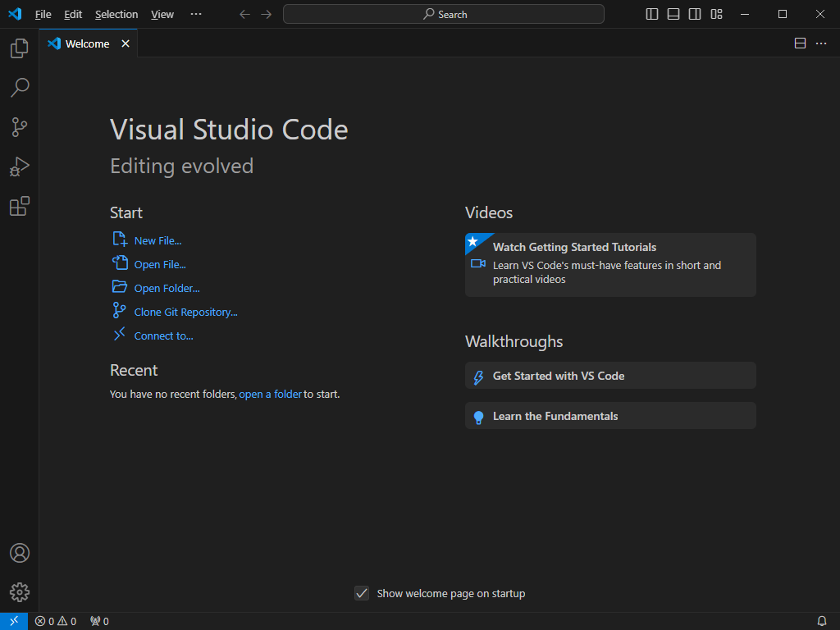Open the View menu
Screen dimensions: 840x630
pos(162,15)
